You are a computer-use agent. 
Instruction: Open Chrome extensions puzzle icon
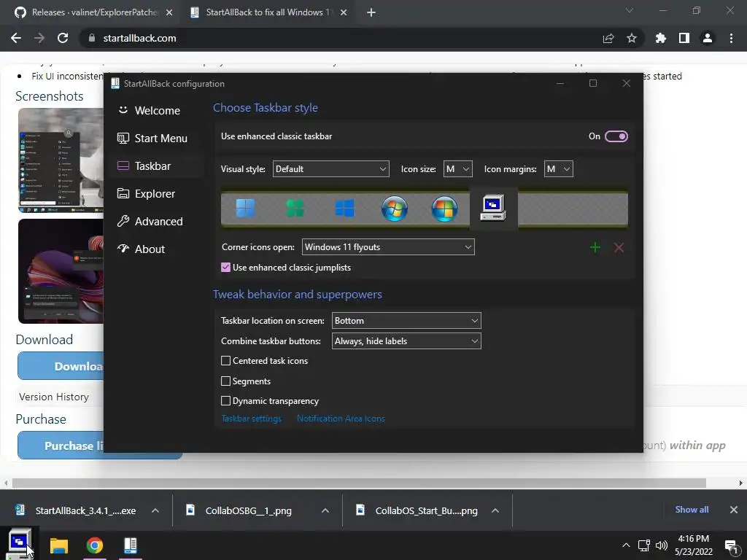pos(661,38)
